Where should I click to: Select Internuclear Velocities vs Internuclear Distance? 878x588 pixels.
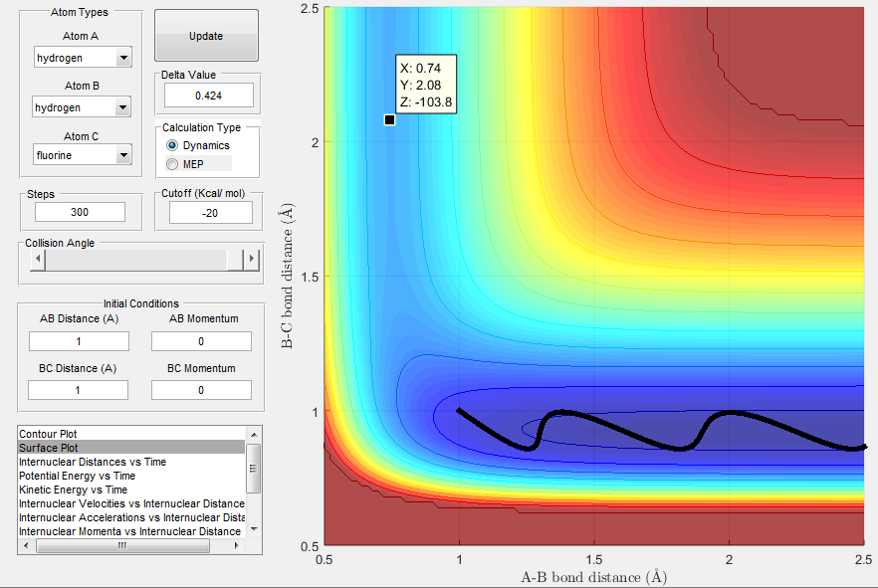(131, 503)
